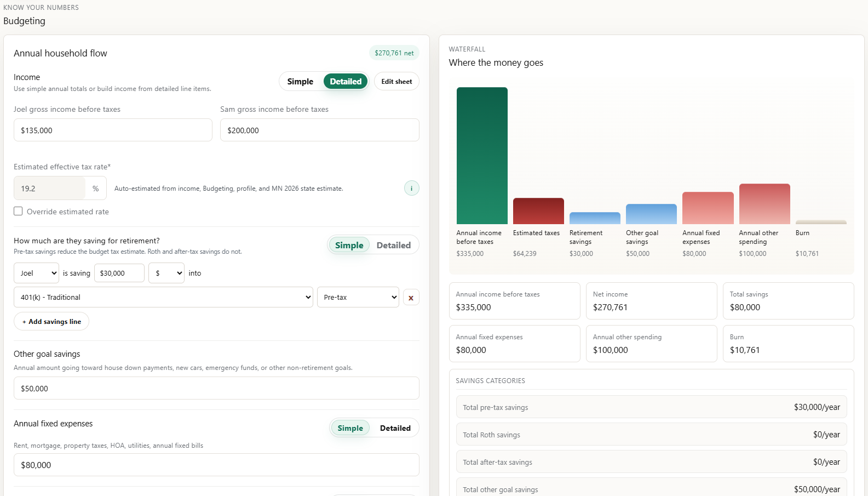Click the Burn $10,761 summary card

[x=788, y=344]
